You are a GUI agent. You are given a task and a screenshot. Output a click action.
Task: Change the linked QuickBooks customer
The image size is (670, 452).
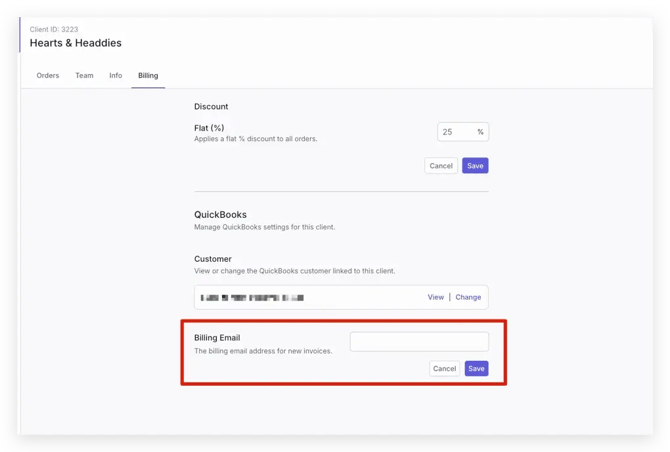[468, 297]
